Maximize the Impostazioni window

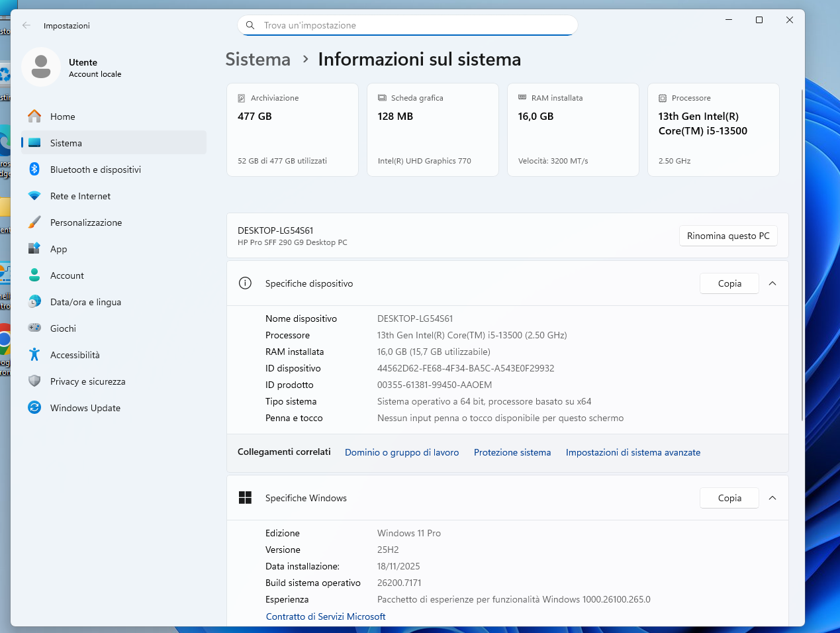[x=759, y=20]
